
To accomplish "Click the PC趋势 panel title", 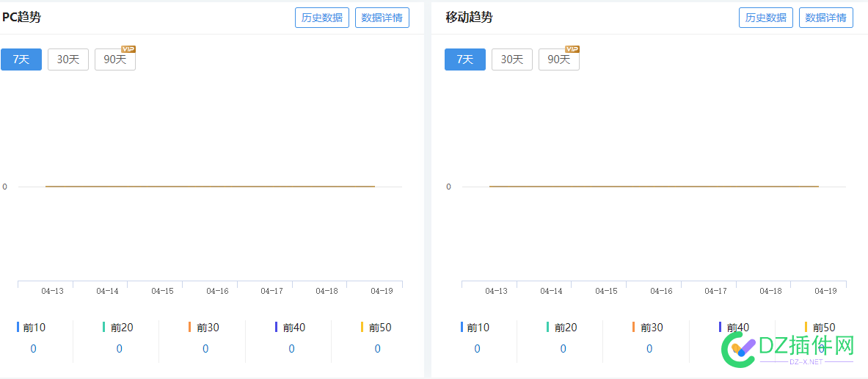I will pyautogui.click(x=21, y=17).
